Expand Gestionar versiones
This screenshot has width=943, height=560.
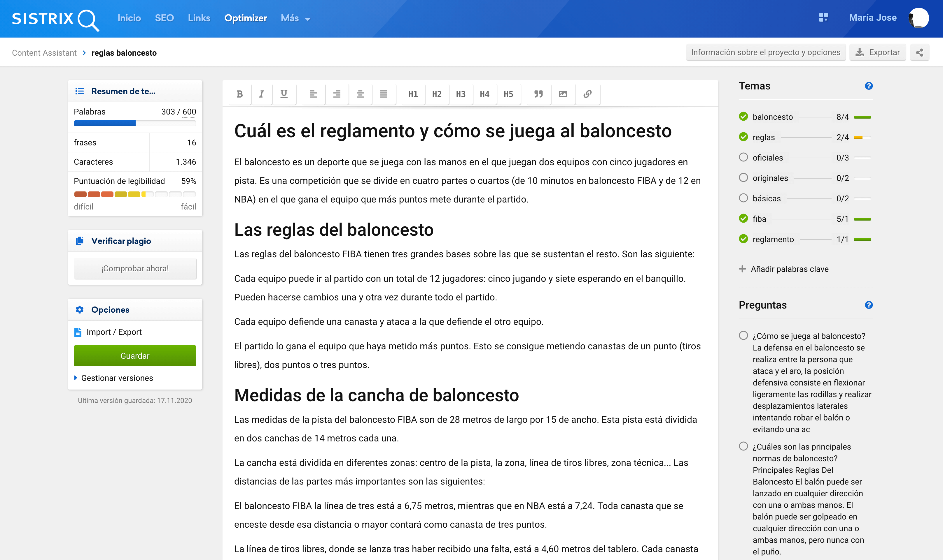[x=117, y=378]
